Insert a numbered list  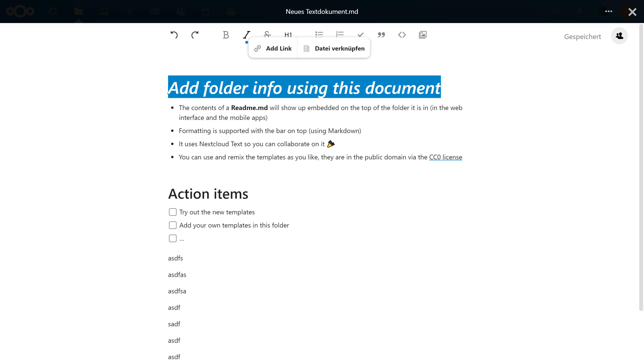coord(340,34)
